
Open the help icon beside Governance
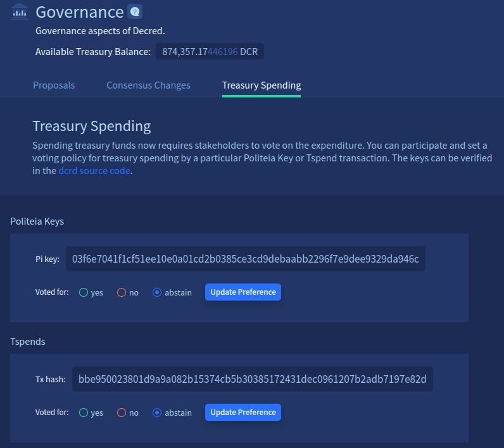135,12
